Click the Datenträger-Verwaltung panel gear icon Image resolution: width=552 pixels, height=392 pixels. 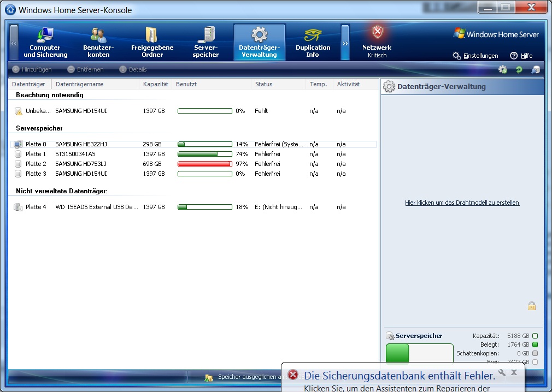[389, 86]
